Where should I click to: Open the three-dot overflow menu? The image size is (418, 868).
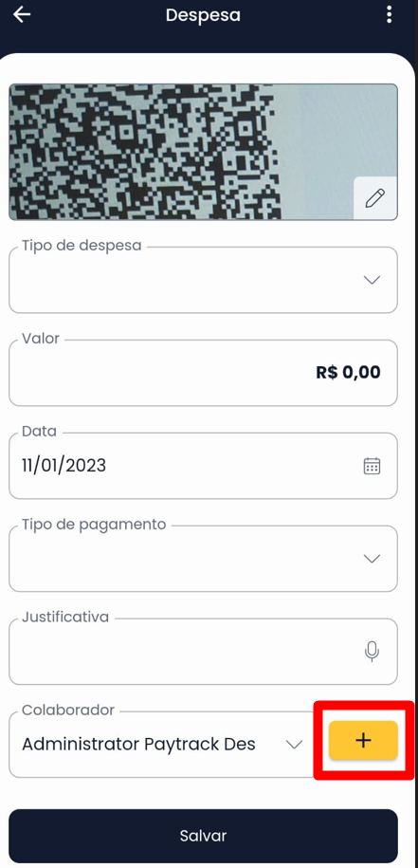coord(390,15)
